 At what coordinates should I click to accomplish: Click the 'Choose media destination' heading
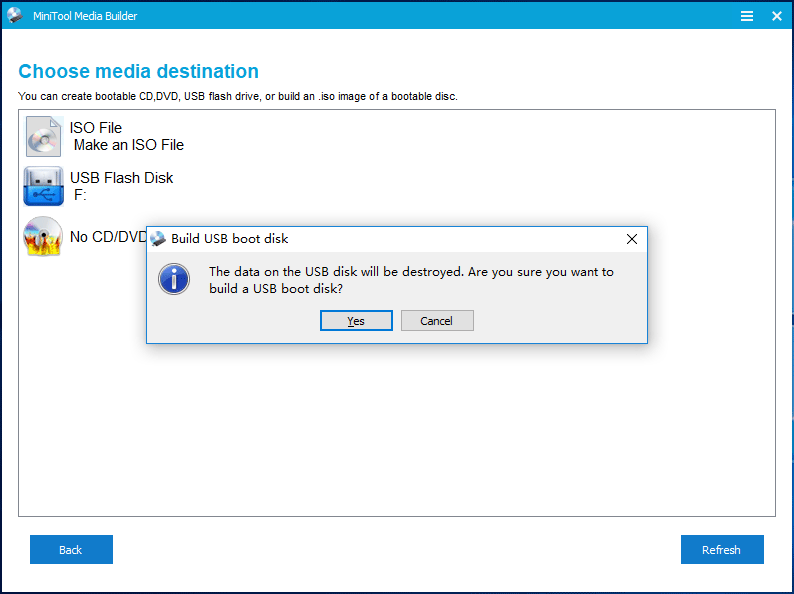(x=138, y=71)
